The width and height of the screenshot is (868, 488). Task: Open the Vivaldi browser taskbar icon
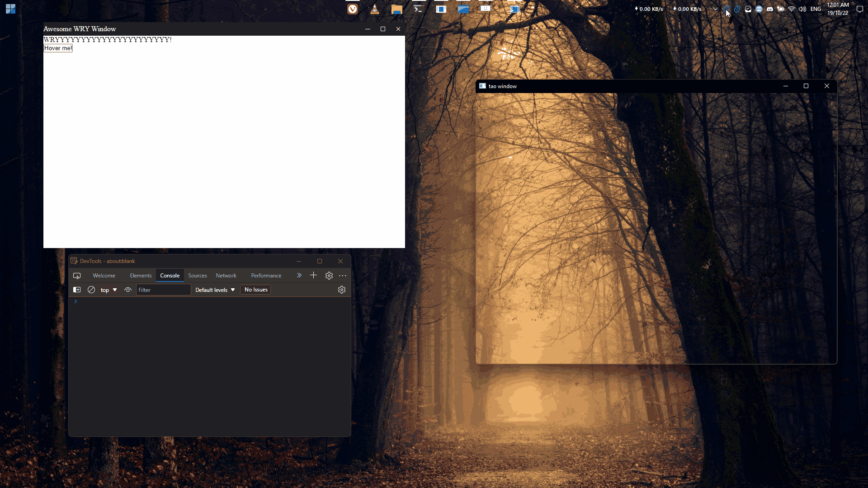[353, 9]
